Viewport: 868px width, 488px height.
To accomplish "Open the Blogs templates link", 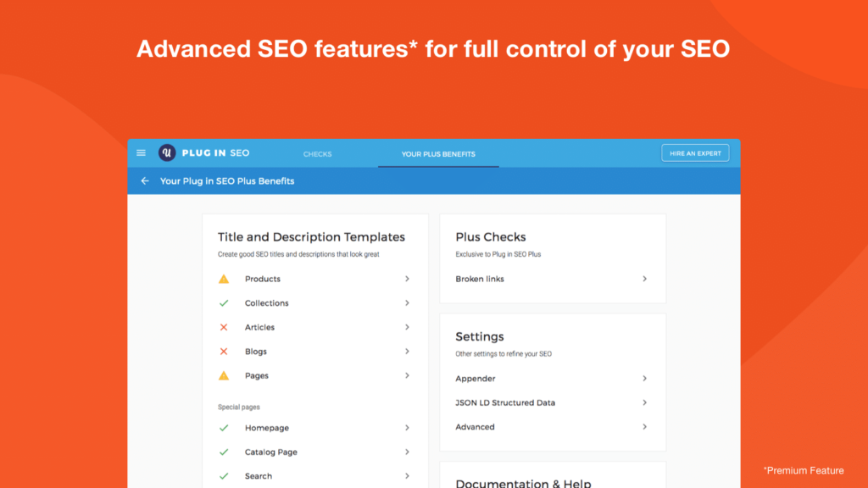I will click(256, 352).
